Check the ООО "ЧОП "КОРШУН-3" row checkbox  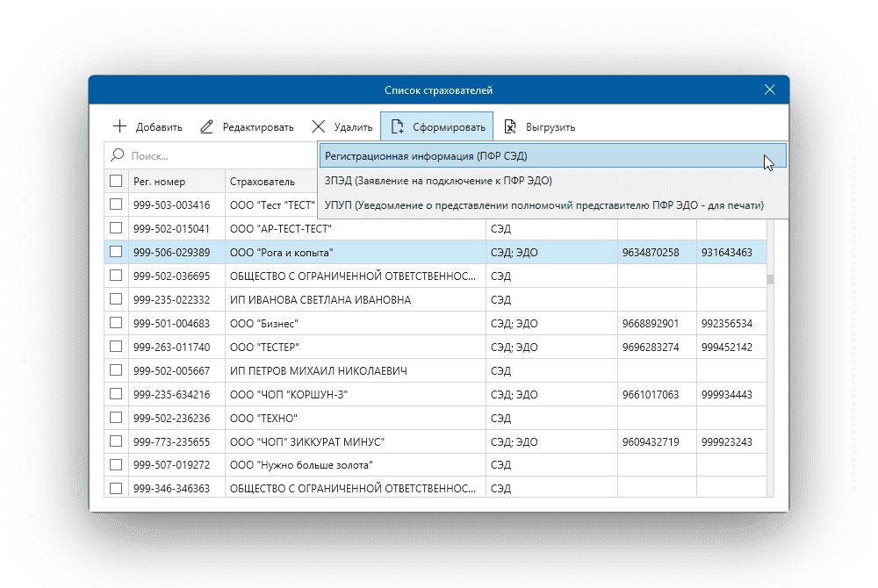pyautogui.click(x=116, y=394)
